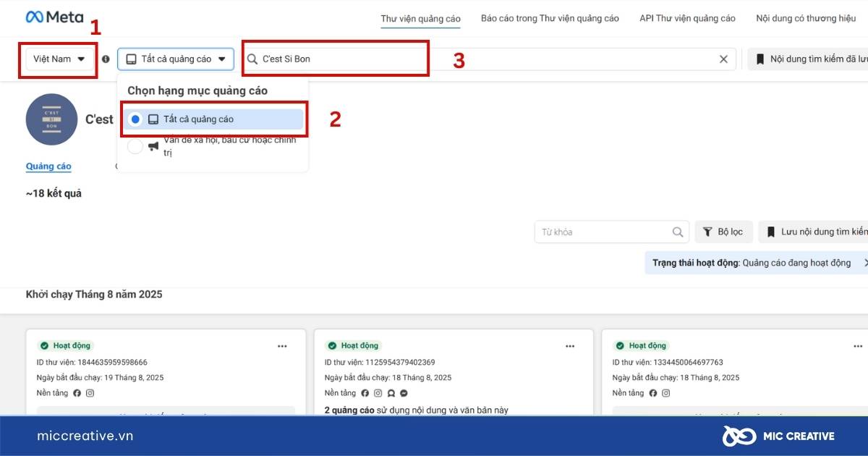Click ID thư viện: 1125954379402369 text
Image resolution: width=868 pixels, height=456 pixels.
380,363
